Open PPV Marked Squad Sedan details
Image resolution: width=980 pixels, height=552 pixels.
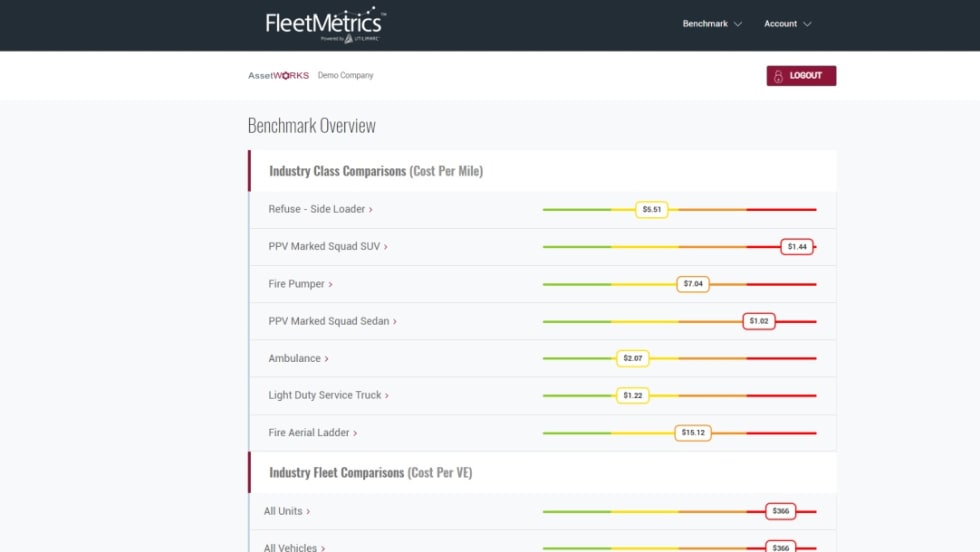click(x=332, y=322)
